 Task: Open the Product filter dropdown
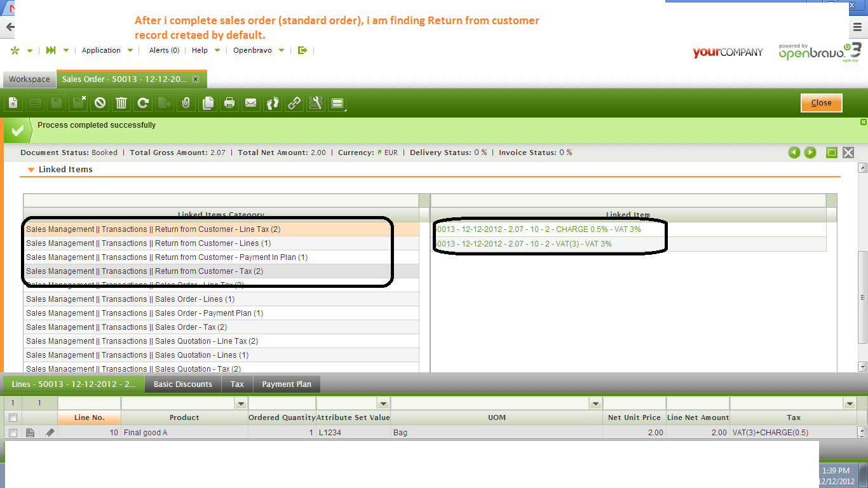click(x=241, y=403)
